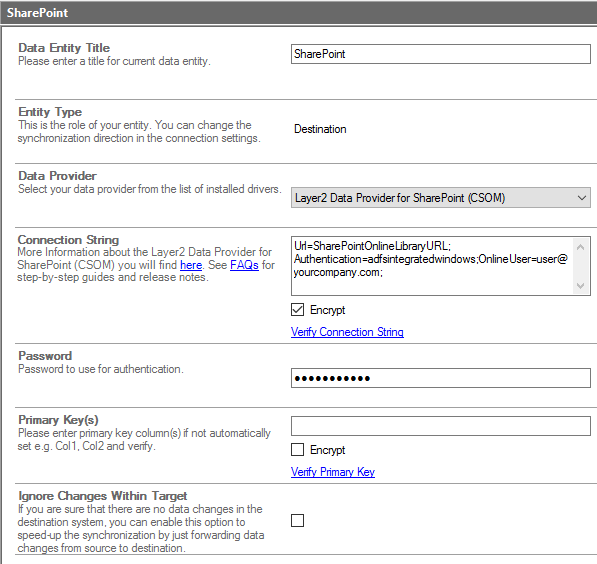Screen dimensions: 597x564
Task: Click the 'Primary Key(s)' heading
Action: 59,420
